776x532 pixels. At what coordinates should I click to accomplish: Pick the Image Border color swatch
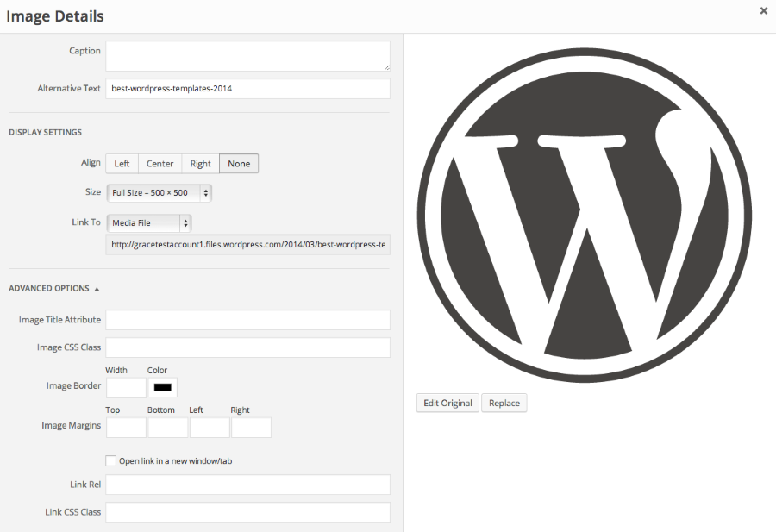164,387
